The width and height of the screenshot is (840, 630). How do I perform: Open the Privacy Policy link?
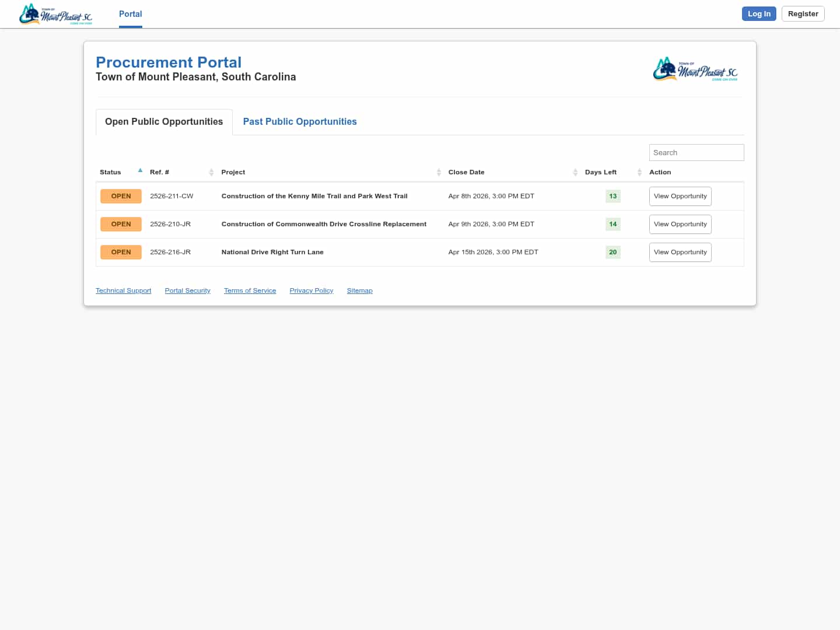[x=311, y=290]
